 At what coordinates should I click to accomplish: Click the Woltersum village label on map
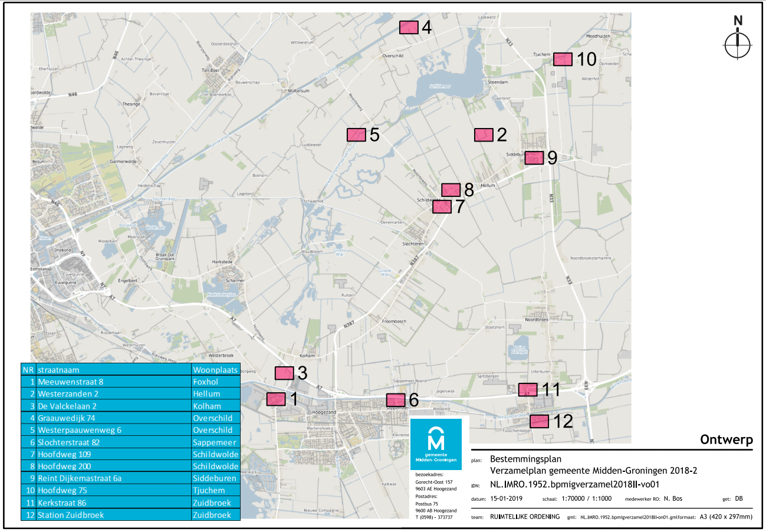click(x=298, y=91)
